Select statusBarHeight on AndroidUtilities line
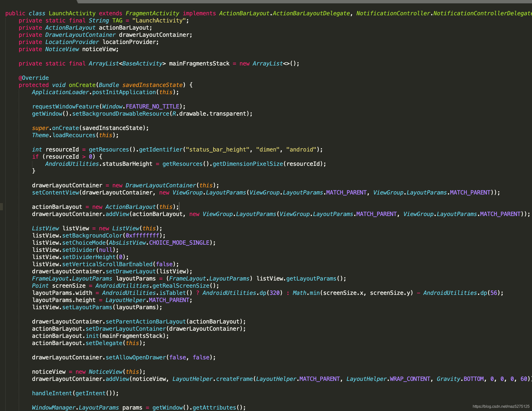532x411 pixels. pos(127,164)
